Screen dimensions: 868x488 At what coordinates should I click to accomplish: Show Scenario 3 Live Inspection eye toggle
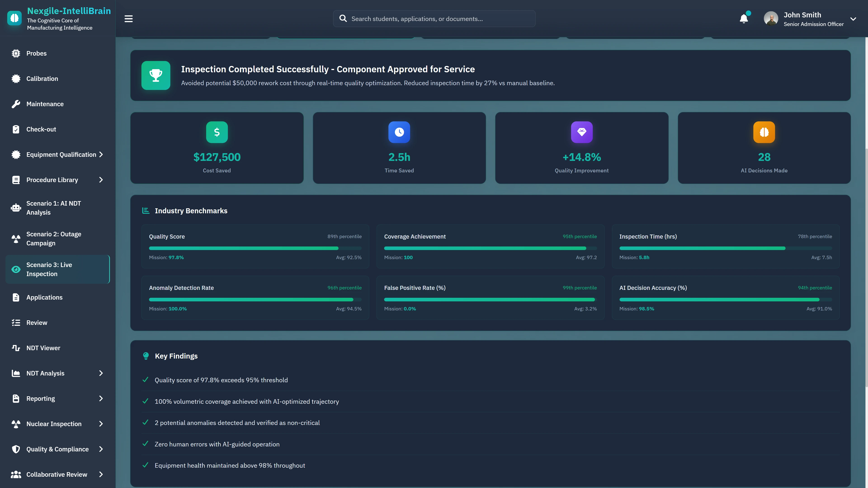tap(16, 270)
